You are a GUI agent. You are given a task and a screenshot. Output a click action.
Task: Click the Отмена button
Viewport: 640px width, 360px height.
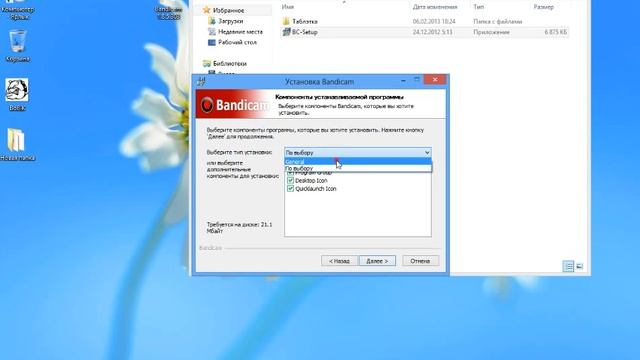pos(420,261)
